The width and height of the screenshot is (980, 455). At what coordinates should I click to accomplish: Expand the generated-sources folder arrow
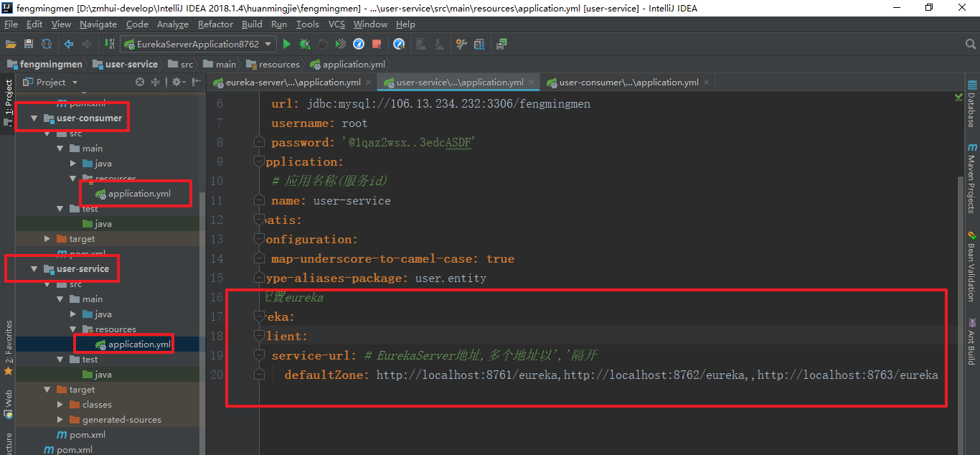coord(60,420)
